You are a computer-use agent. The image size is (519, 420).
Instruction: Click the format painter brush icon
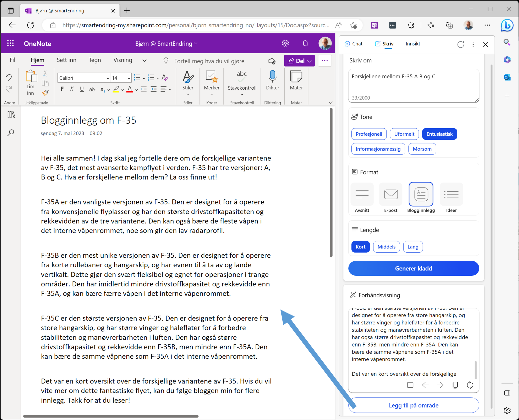click(45, 93)
